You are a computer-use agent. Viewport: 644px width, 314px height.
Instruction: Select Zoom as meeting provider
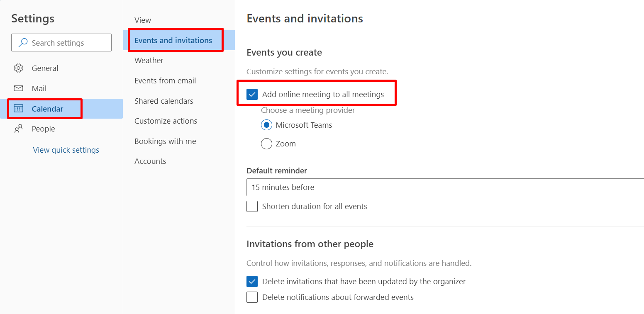(x=266, y=144)
